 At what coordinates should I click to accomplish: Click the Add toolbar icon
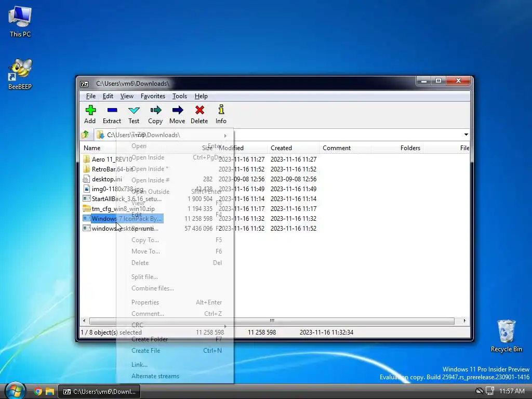point(90,110)
